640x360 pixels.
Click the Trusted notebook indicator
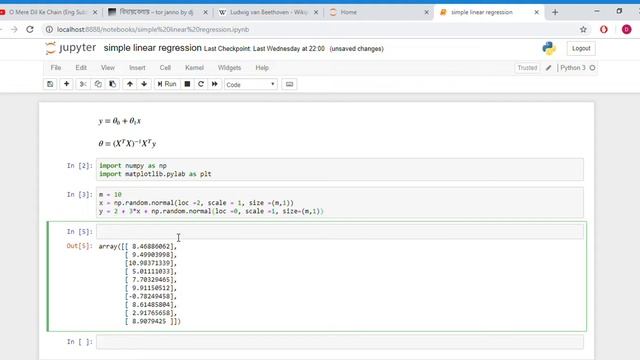[527, 68]
